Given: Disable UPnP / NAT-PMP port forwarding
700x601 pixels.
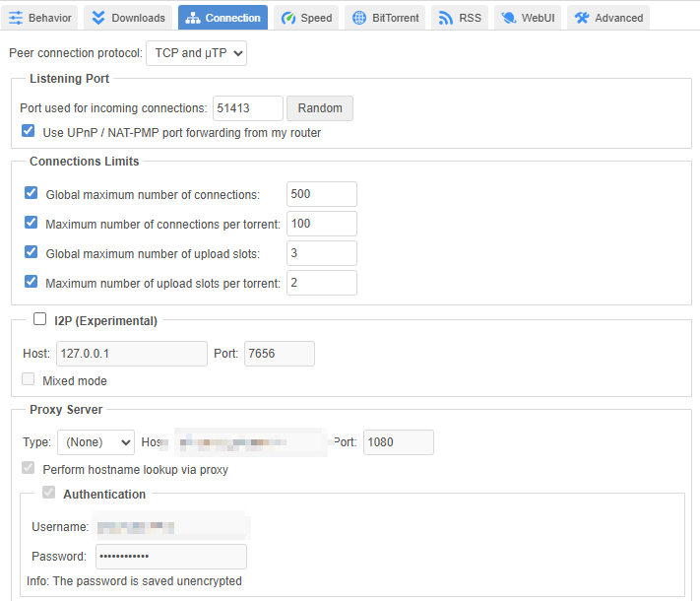Looking at the screenshot, I should [29, 131].
